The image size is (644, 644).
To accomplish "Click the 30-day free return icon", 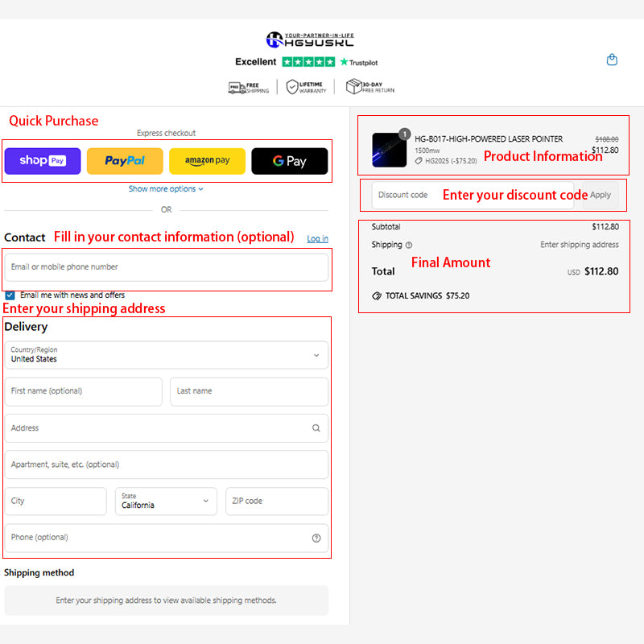I will (353, 86).
